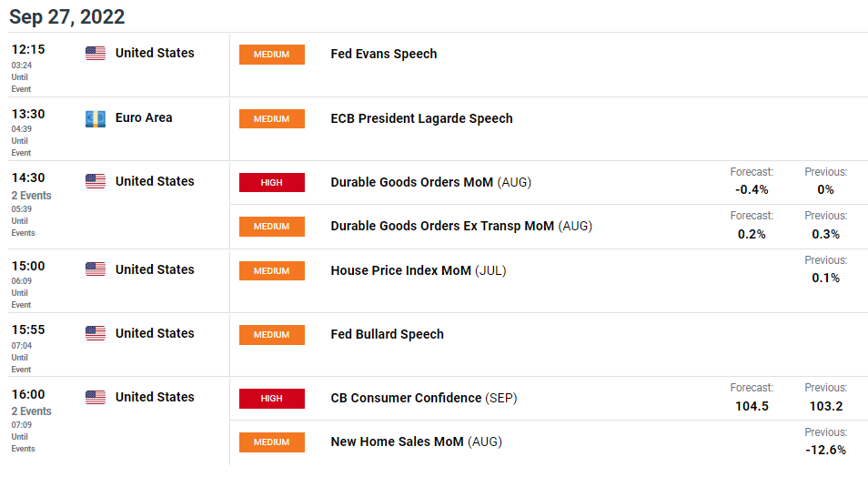Open New Home Sales MoM event
Viewport: 868px width, 477px height.
pyautogui.click(x=417, y=441)
